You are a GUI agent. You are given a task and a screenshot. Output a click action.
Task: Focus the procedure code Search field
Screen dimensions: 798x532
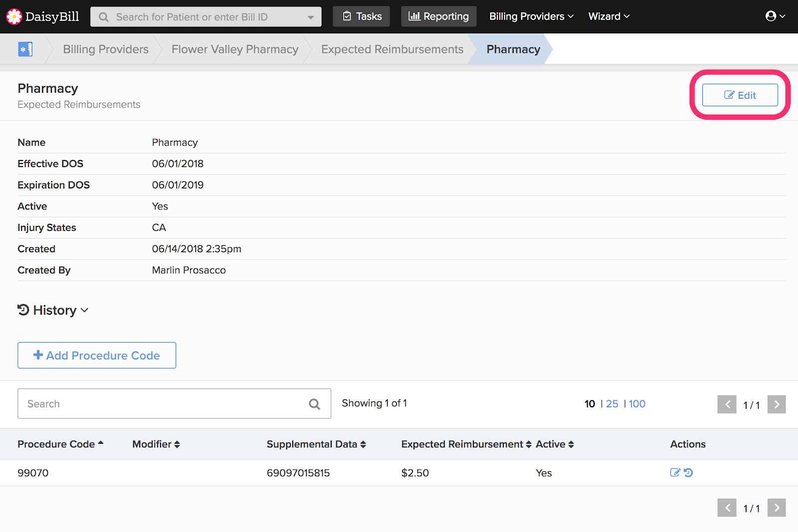click(174, 404)
